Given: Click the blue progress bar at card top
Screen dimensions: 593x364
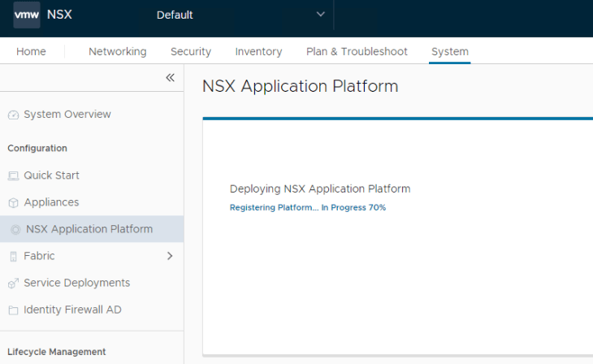Looking at the screenshot, I should [397, 119].
